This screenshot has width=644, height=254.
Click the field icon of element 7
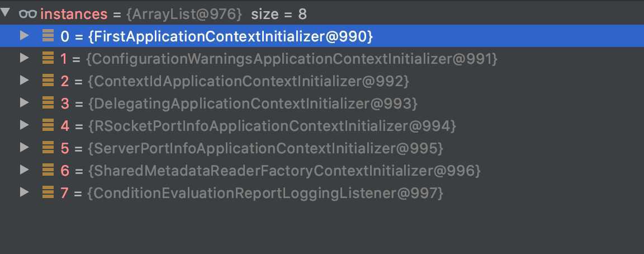pos(48,192)
